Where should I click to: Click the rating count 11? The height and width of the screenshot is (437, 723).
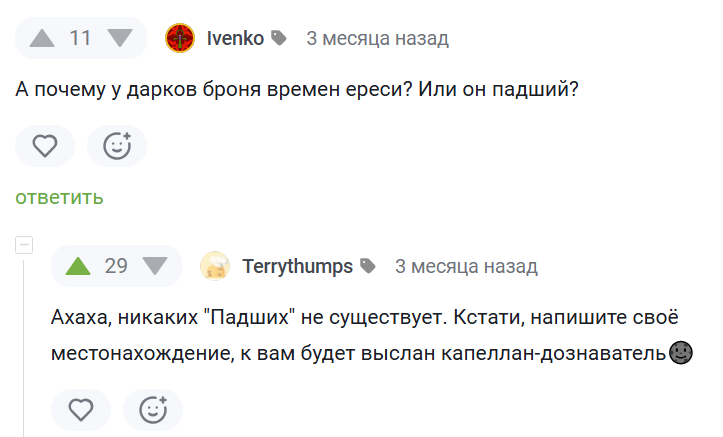click(81, 39)
